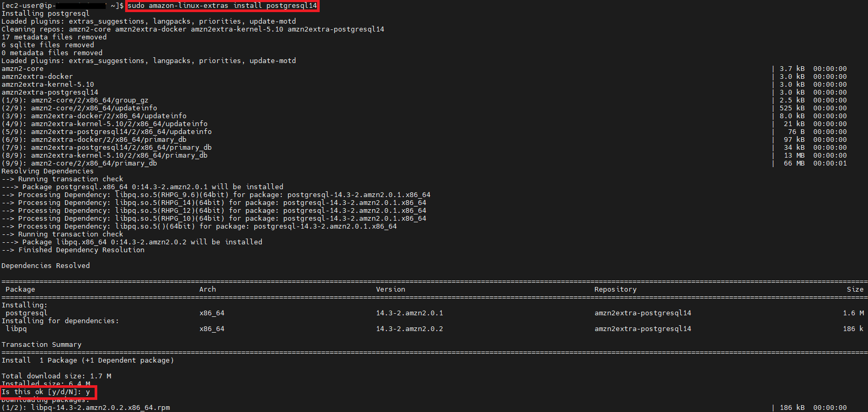Click the '525 kB' download size value
The image size is (868, 412).
point(792,108)
